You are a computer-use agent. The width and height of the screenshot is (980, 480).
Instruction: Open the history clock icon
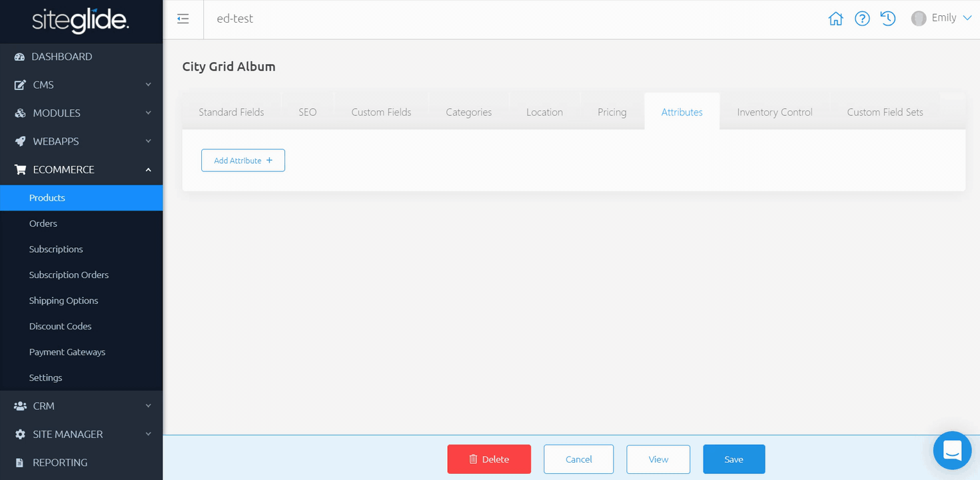pyautogui.click(x=888, y=19)
